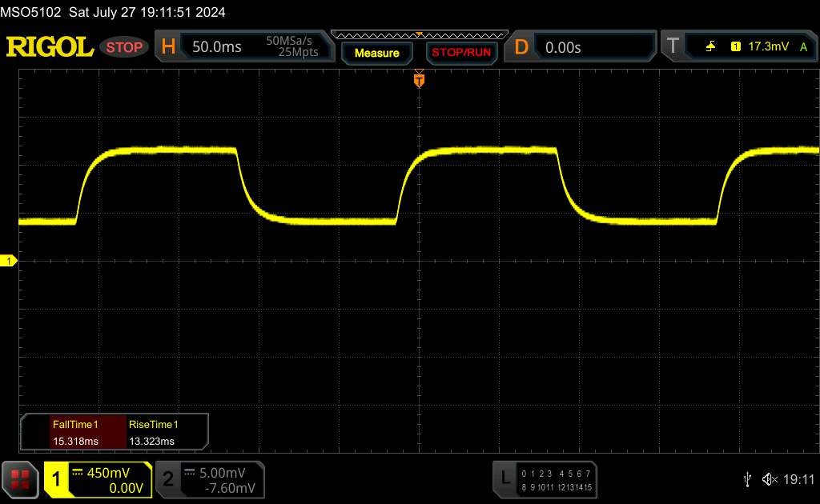Toggle the STOP/RUN button
This screenshot has width=820, height=504.
[x=461, y=53]
